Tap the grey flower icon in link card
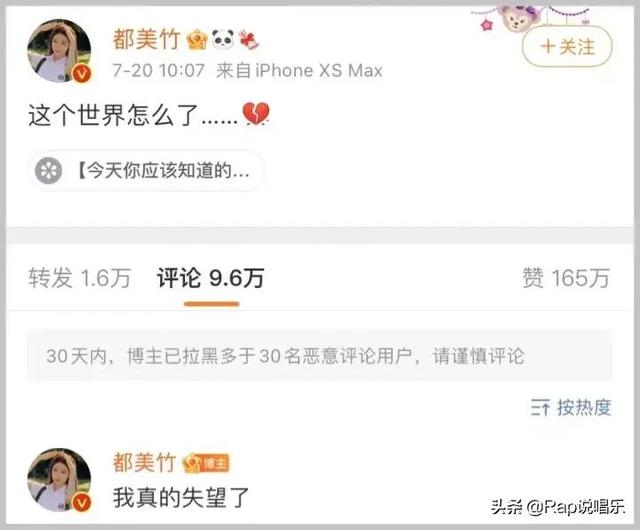Screen dimensions: 640x530 coord(48,170)
